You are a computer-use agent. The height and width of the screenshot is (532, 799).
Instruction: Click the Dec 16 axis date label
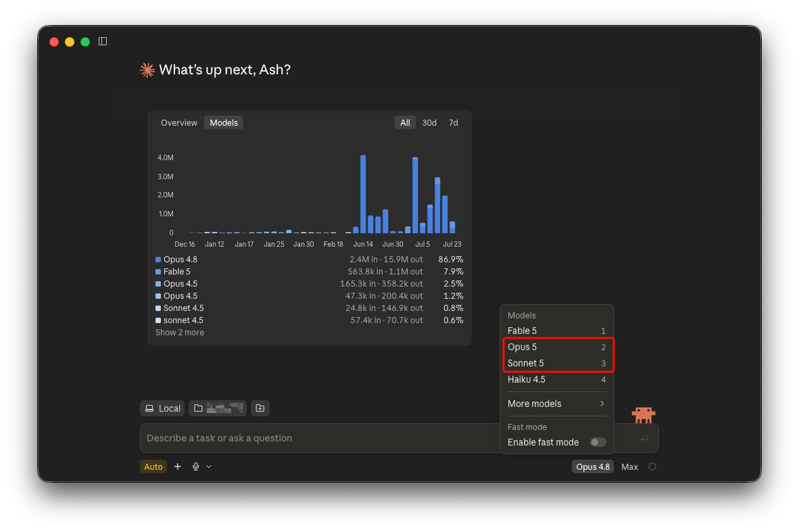click(x=185, y=244)
